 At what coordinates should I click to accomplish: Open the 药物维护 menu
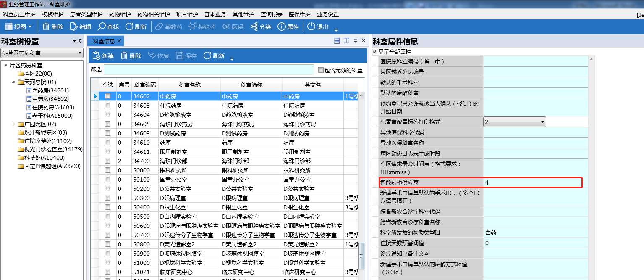click(120, 14)
